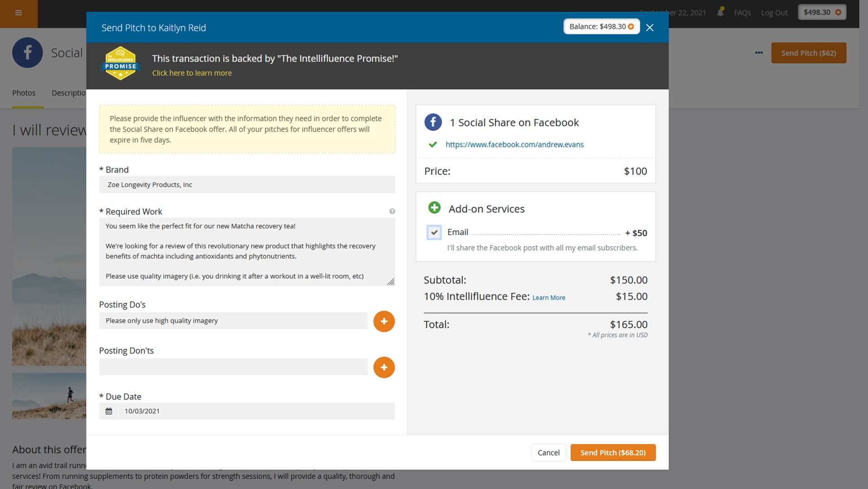Click the green Add-on Services plus icon
Viewport: 868px width, 489px height.
coord(434,208)
